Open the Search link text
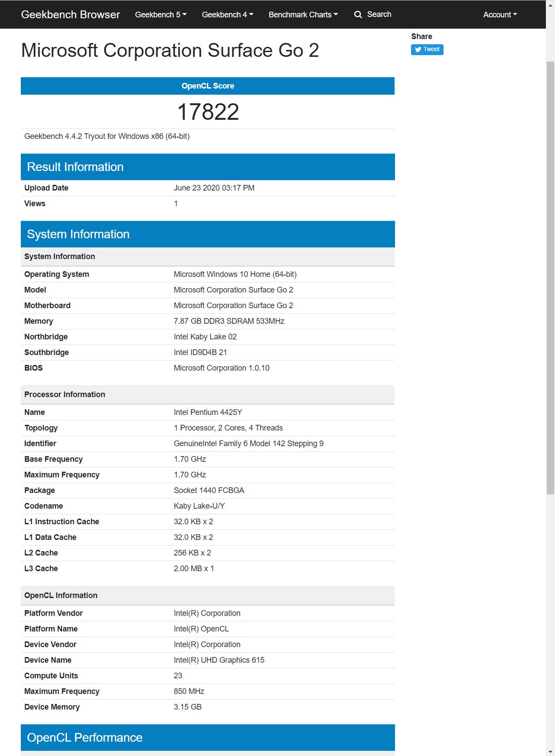Screen dimensions: 555x756 point(379,14)
